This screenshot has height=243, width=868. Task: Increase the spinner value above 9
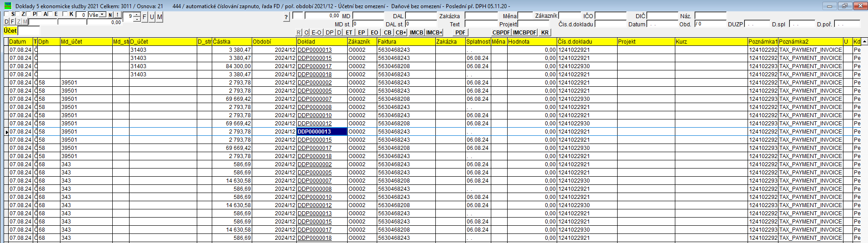coord(137,15)
